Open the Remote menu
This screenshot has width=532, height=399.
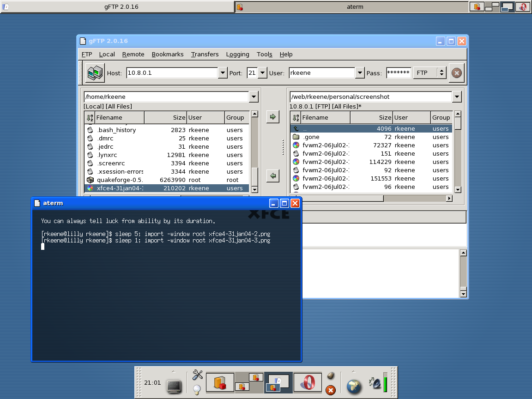133,54
